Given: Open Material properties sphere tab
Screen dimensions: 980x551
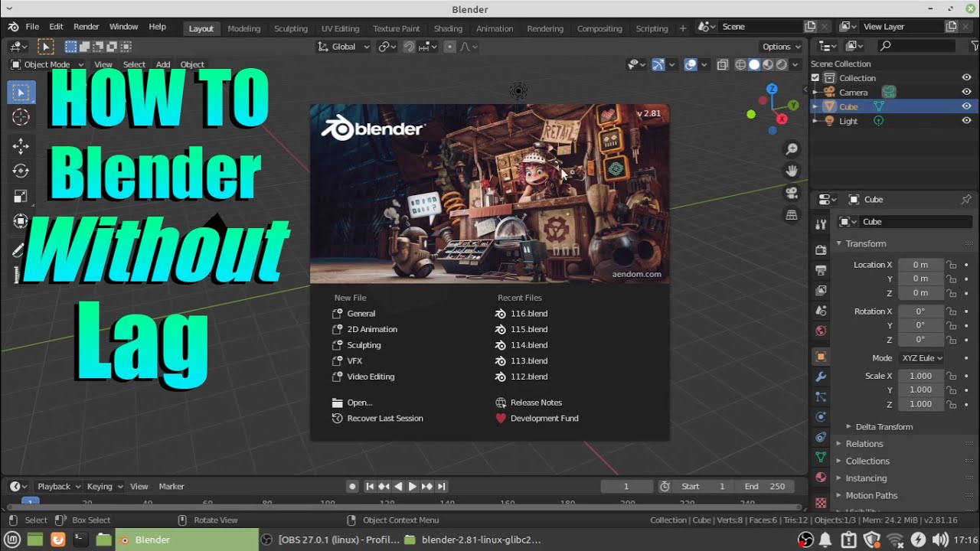Looking at the screenshot, I should point(821,477).
